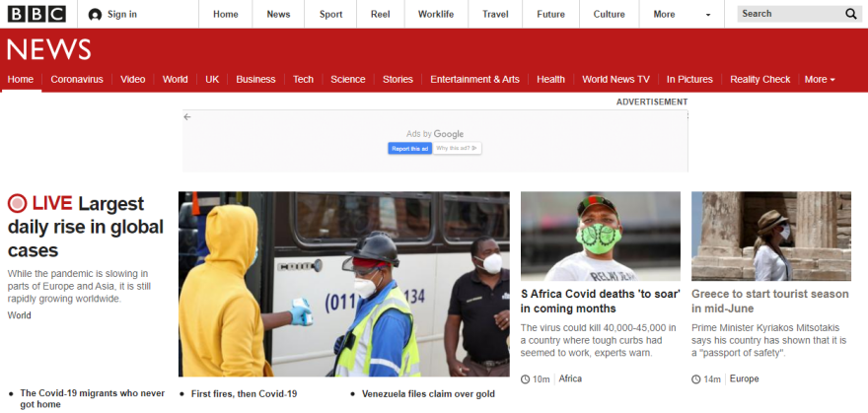Click the clock icon beside 14m
868x413 pixels.
tap(696, 379)
